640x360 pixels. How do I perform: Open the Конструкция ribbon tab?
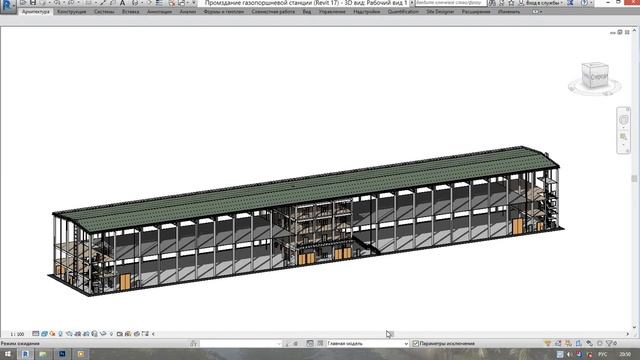click(71, 12)
